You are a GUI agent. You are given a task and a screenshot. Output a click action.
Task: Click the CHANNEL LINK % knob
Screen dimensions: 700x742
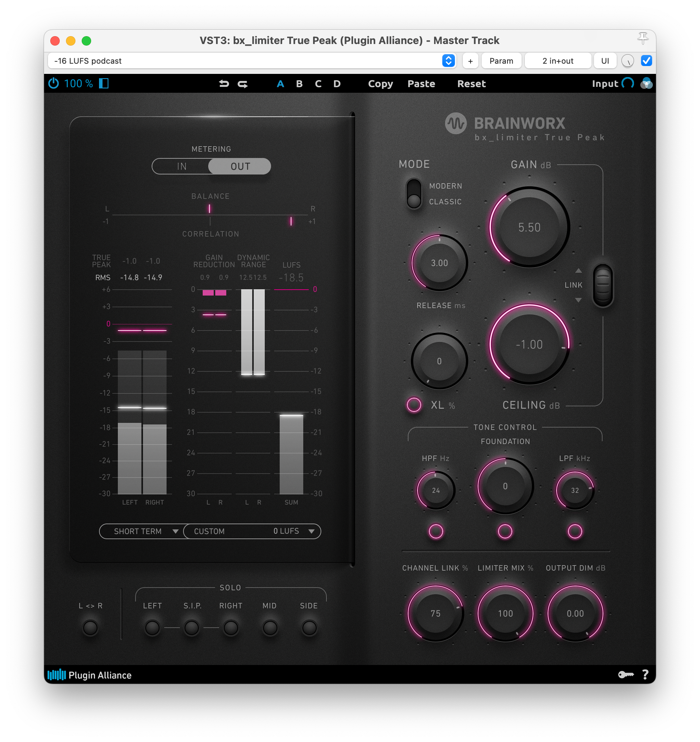(436, 613)
